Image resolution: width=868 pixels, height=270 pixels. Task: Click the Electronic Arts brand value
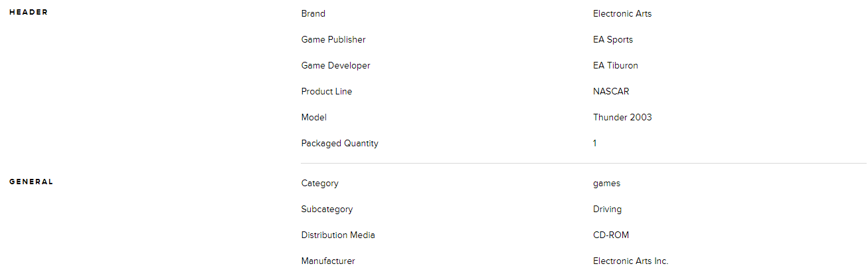(622, 13)
